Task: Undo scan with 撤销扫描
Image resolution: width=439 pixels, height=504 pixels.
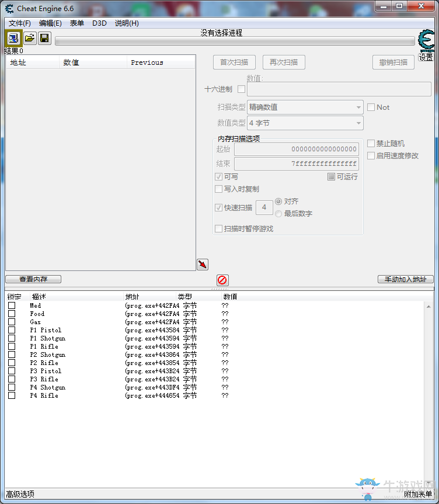Action: (x=393, y=62)
